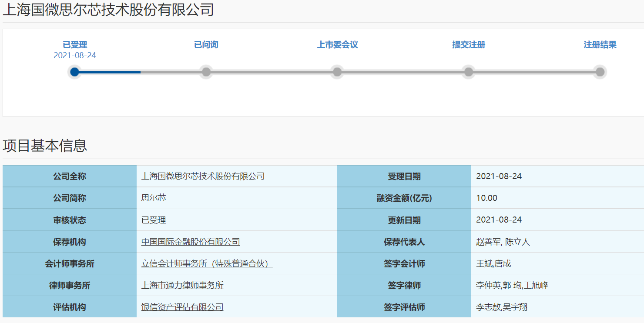Click the 王斌,唐成 value

[x=493, y=263]
